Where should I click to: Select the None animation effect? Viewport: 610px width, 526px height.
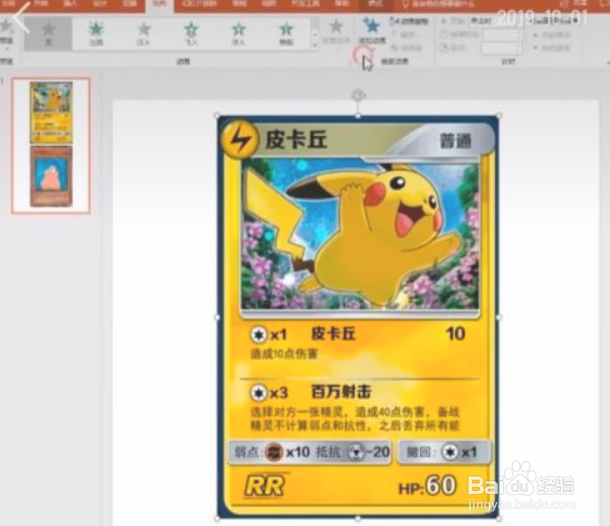48,33
